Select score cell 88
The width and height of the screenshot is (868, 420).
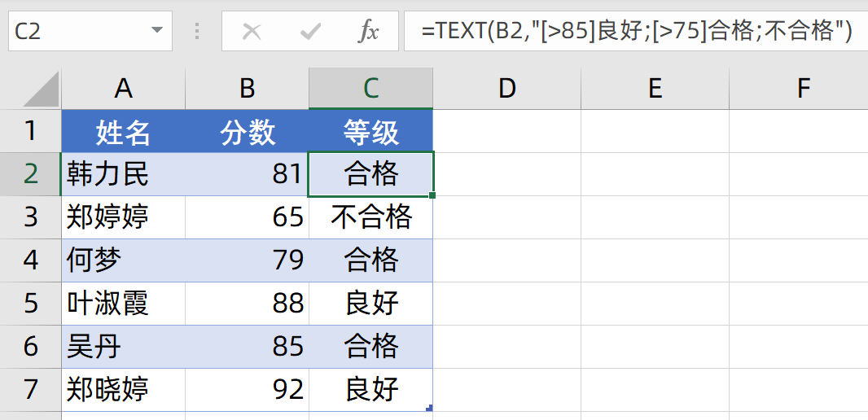tap(247, 304)
